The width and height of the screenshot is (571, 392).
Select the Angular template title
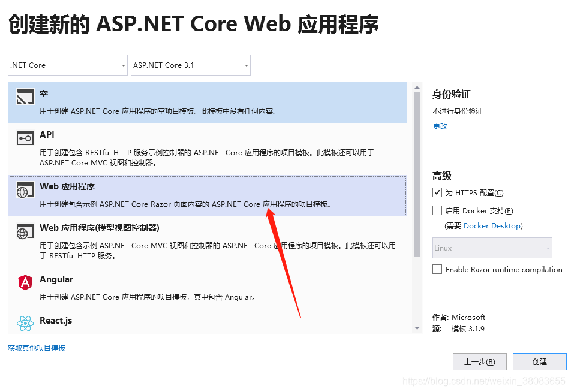click(x=56, y=279)
